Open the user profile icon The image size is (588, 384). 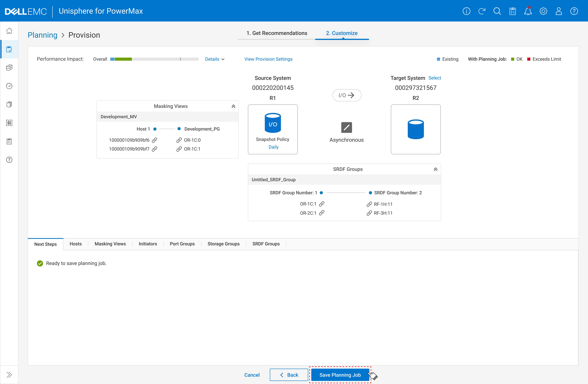pos(559,11)
